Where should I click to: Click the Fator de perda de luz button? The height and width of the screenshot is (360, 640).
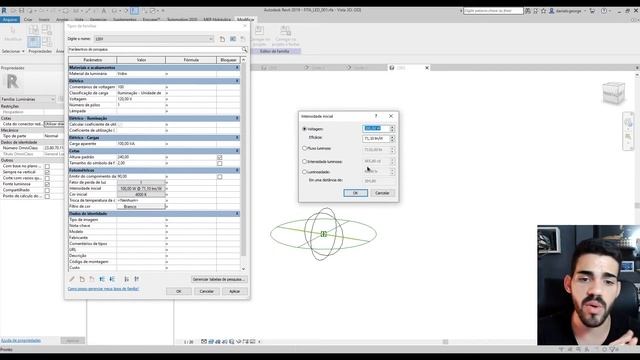coord(141,182)
